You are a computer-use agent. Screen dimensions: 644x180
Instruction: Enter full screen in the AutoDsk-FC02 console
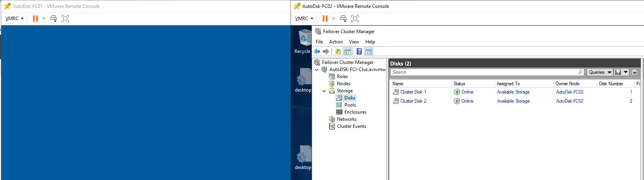355,19
